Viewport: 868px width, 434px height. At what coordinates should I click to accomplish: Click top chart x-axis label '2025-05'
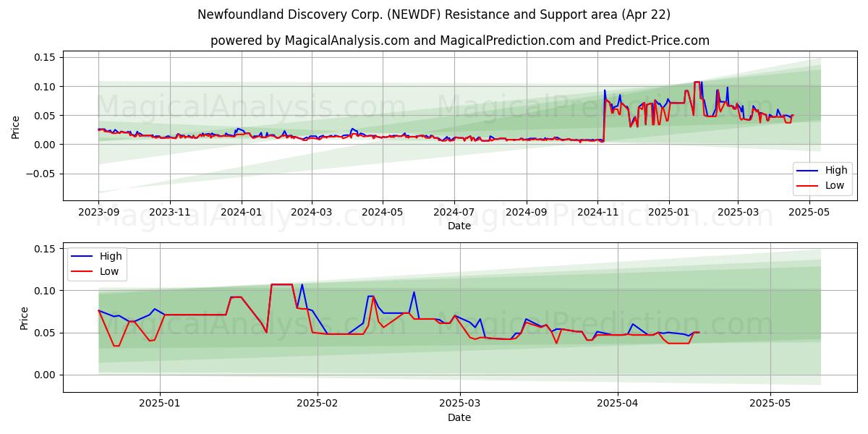809,213
